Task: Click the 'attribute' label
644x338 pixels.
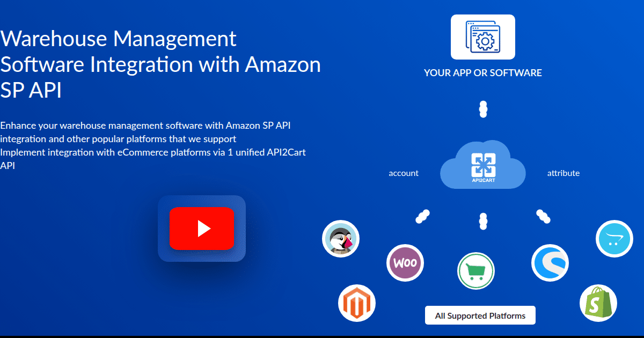Action: [x=563, y=173]
